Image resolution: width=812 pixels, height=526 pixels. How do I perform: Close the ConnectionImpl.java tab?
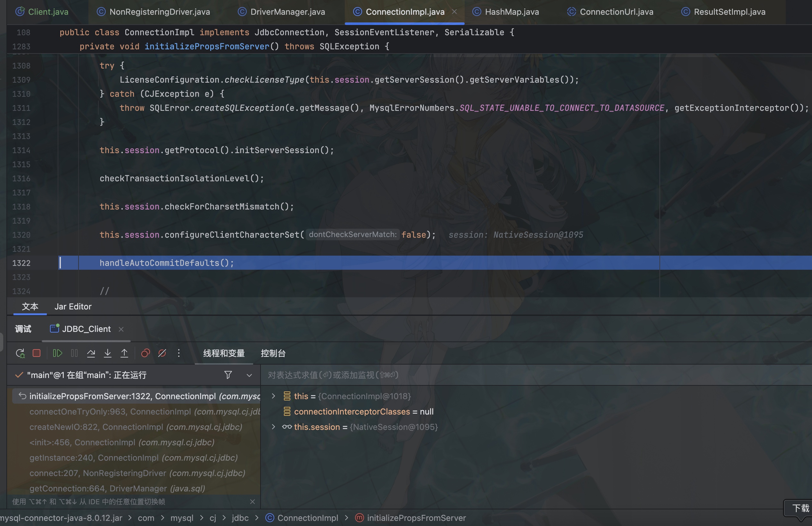click(454, 12)
